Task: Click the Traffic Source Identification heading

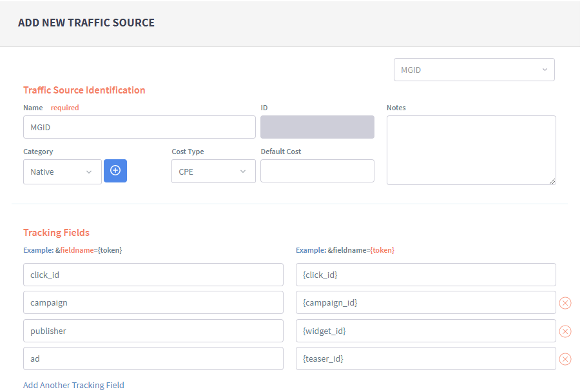Action: (x=84, y=90)
